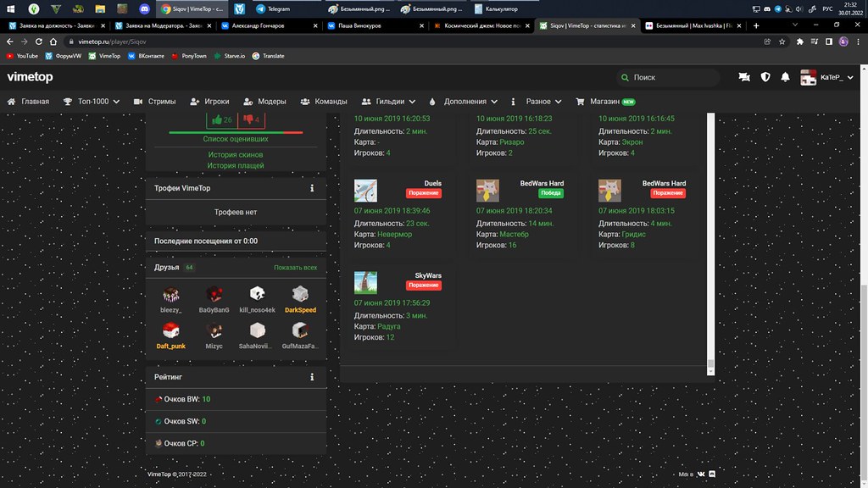This screenshot has width=868, height=488.
Task: Bookmark this page with the star icon
Action: point(782,41)
